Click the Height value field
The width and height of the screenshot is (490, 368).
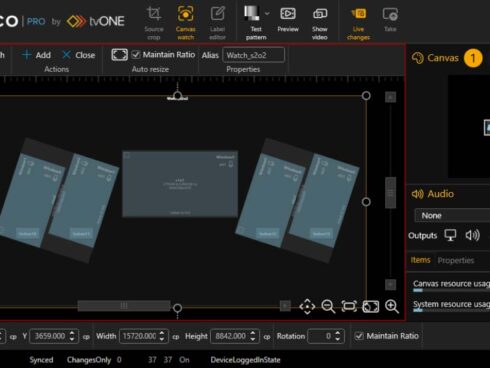coord(230,336)
